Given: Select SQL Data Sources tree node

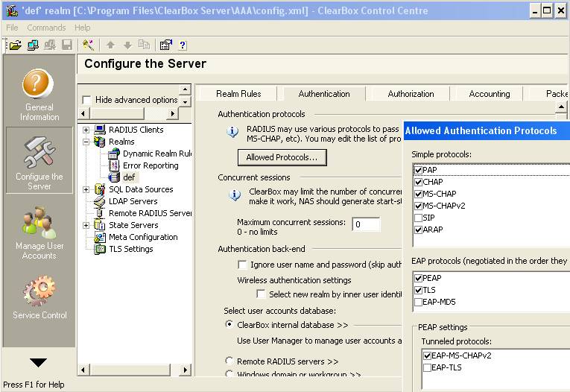Looking at the screenshot, I should (141, 189).
